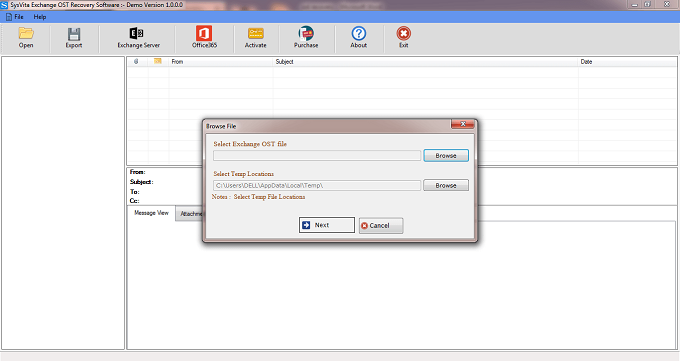The width and height of the screenshot is (680, 361).
Task: Open the File menu
Action: coord(15,17)
